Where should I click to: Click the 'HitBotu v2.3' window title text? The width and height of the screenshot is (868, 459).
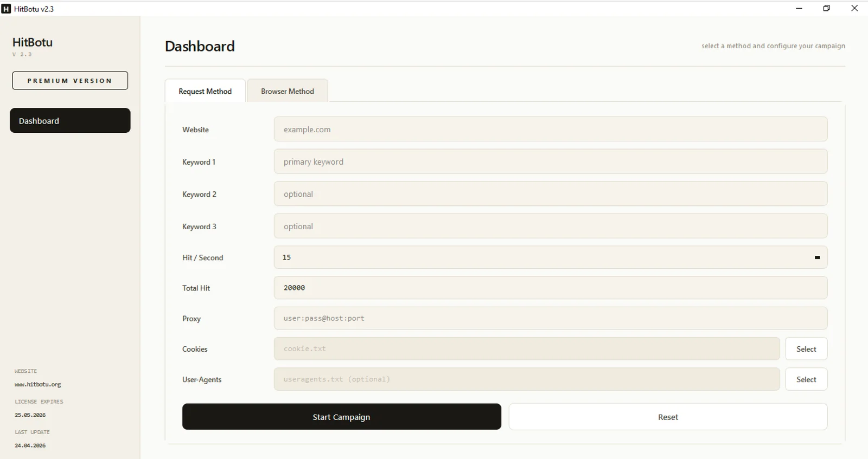tap(34, 9)
